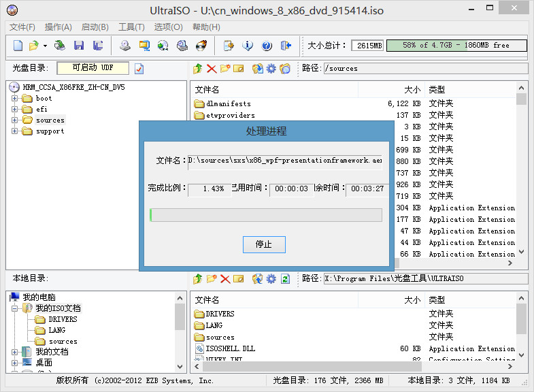Sort local file list by 类型 column header
534x392 pixels.
(470, 299)
